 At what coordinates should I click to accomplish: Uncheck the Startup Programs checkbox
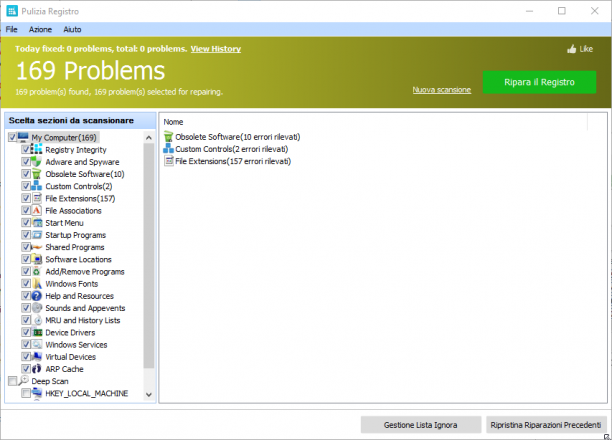(x=26, y=235)
